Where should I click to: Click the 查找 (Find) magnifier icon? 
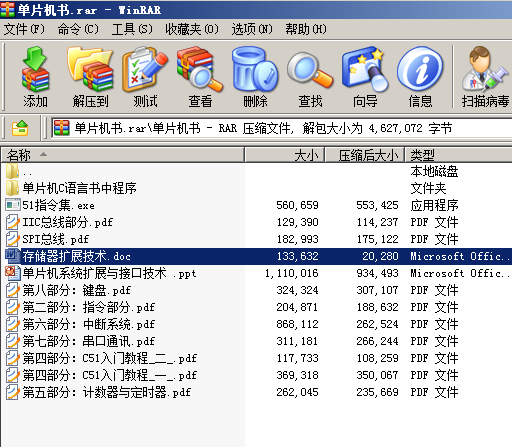pos(310,70)
